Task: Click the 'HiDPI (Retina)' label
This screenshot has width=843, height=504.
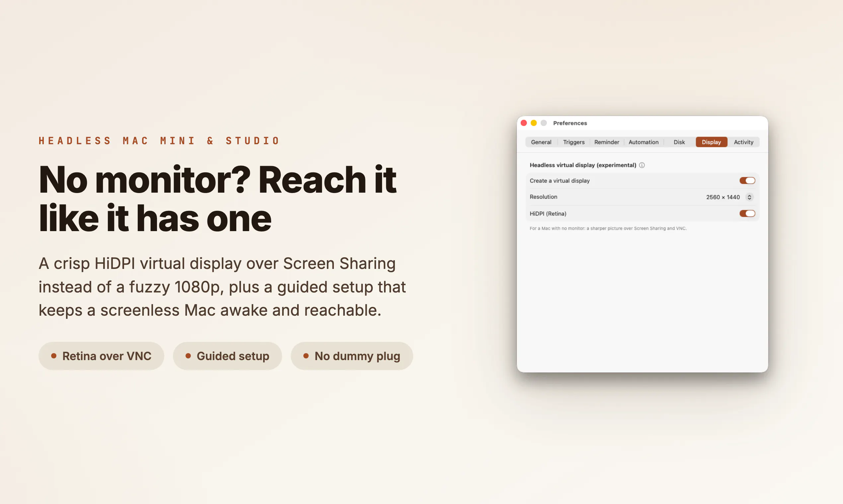Action: point(548,214)
